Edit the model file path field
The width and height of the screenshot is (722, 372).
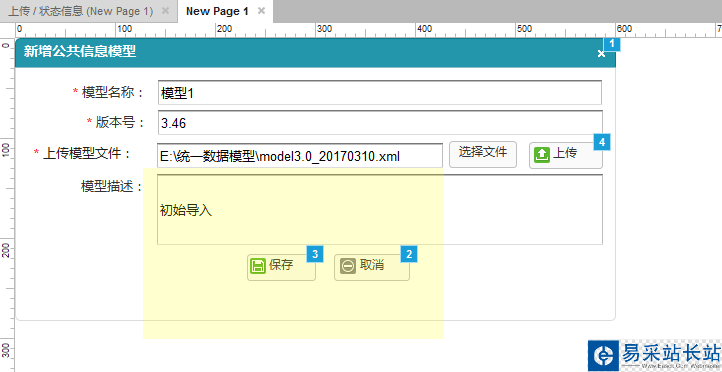[x=300, y=156]
